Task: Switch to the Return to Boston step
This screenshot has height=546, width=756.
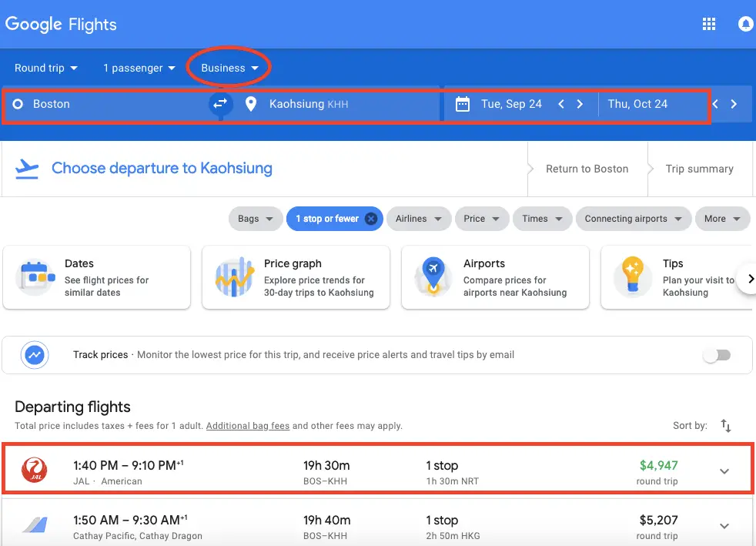Action: pos(587,169)
